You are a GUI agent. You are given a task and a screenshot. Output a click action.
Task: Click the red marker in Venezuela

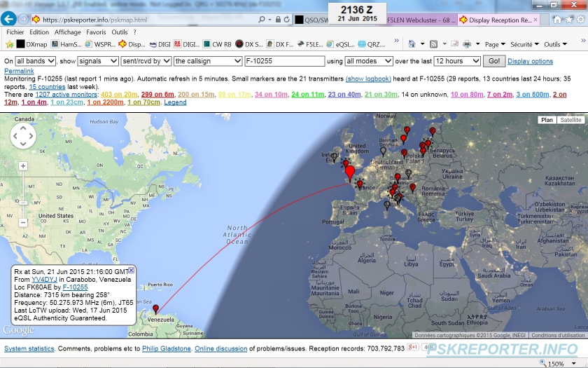point(156,308)
